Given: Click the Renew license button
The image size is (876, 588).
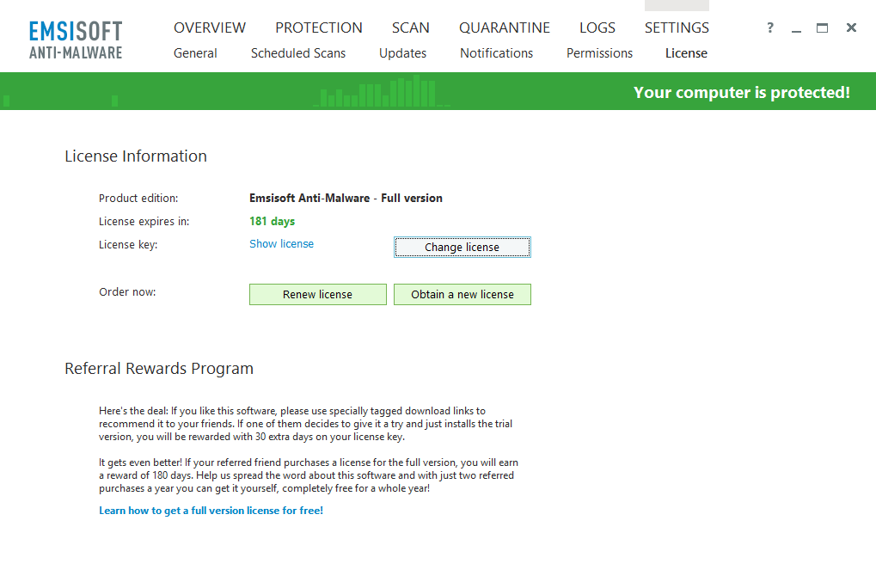Looking at the screenshot, I should coord(318,294).
